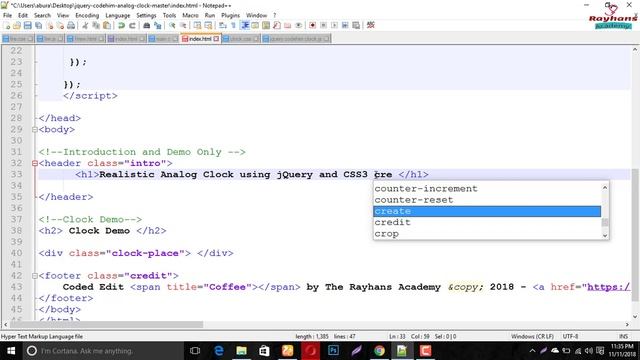Click the Zoom Out toolbar icon
This screenshot has height=360, width=640.
(183, 25)
